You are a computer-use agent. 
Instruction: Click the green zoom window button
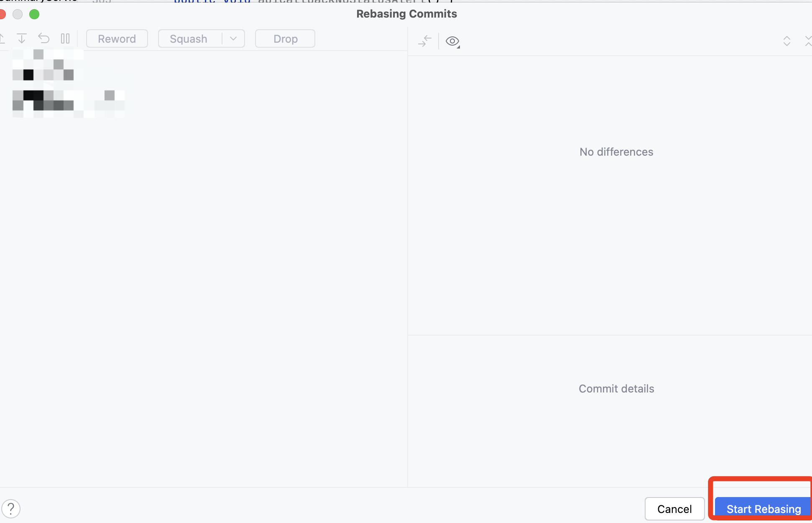34,14
